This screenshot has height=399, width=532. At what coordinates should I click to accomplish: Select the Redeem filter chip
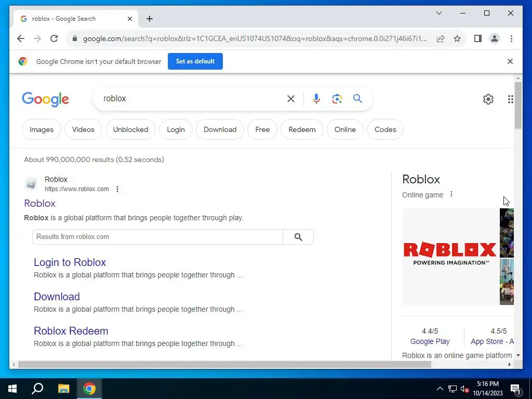pos(302,129)
